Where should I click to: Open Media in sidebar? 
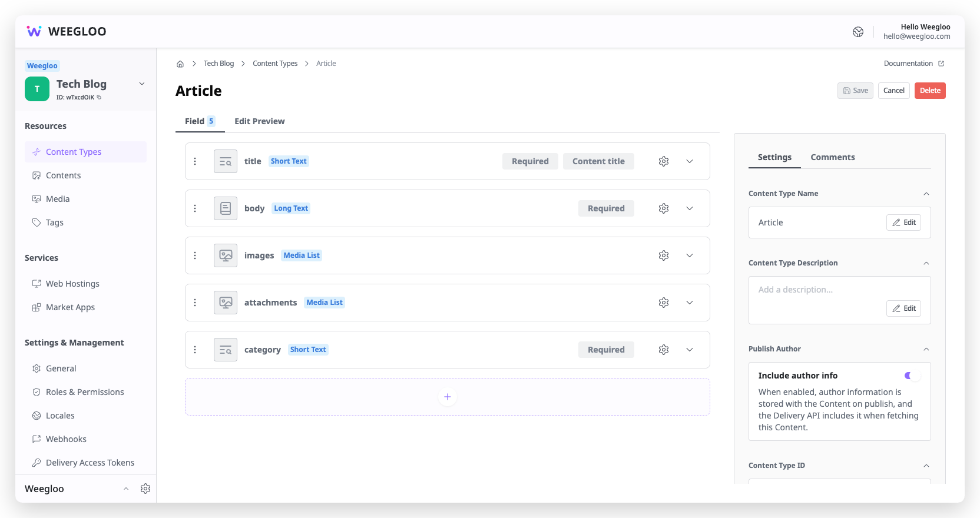pyautogui.click(x=85, y=199)
